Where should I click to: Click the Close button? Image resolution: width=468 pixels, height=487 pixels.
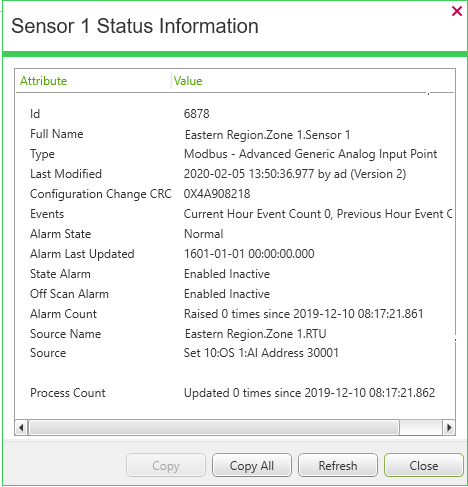point(424,465)
